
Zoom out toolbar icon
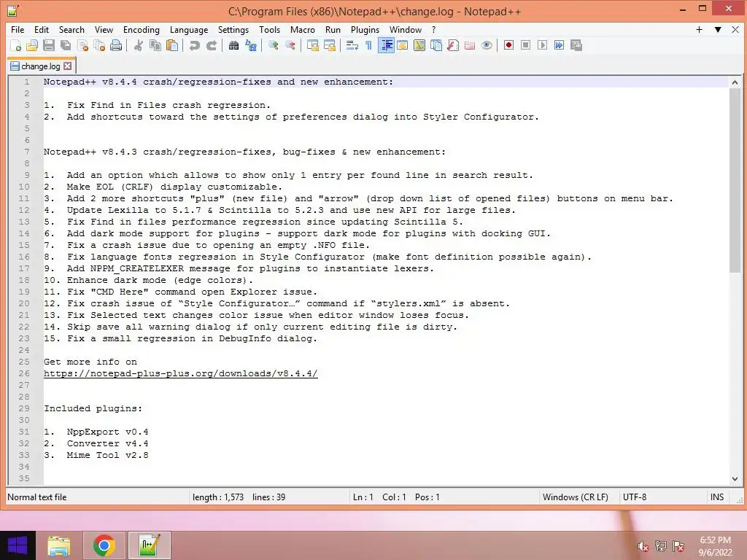point(290,45)
